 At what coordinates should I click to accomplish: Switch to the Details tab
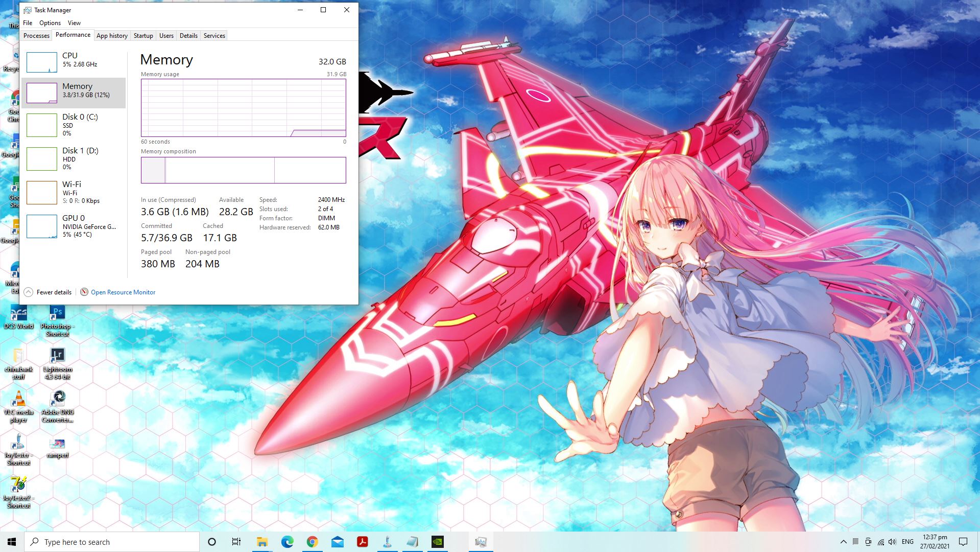tap(188, 36)
